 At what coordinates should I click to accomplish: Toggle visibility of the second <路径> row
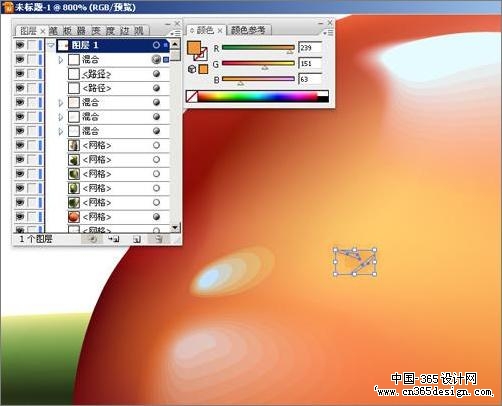click(x=20, y=88)
